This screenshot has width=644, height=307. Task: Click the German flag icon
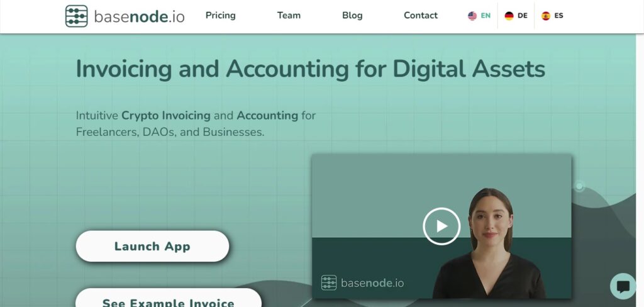pos(509,16)
